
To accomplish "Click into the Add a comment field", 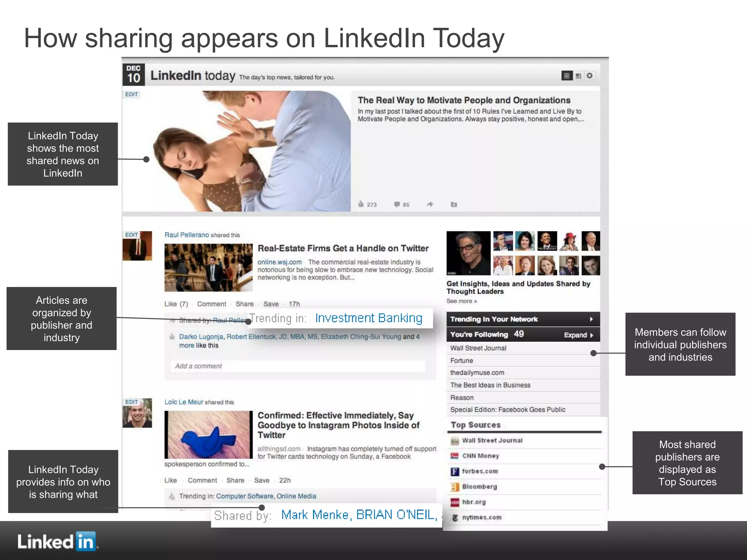I will [x=298, y=366].
